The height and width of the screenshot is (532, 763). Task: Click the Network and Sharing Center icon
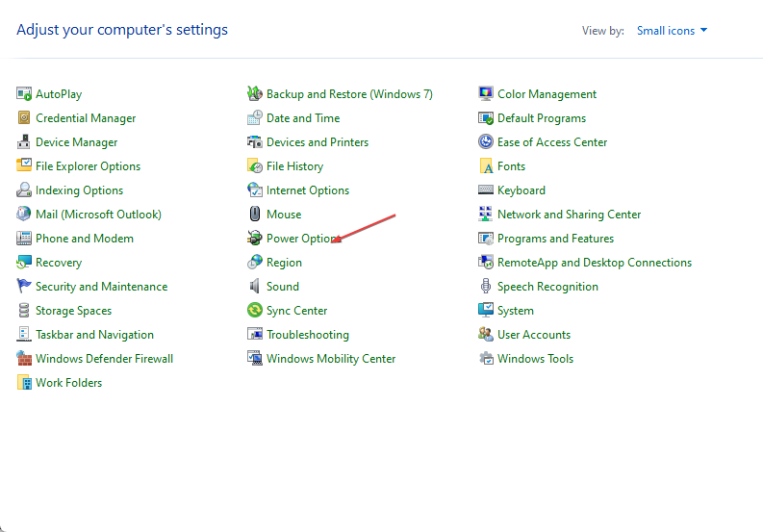pos(486,214)
